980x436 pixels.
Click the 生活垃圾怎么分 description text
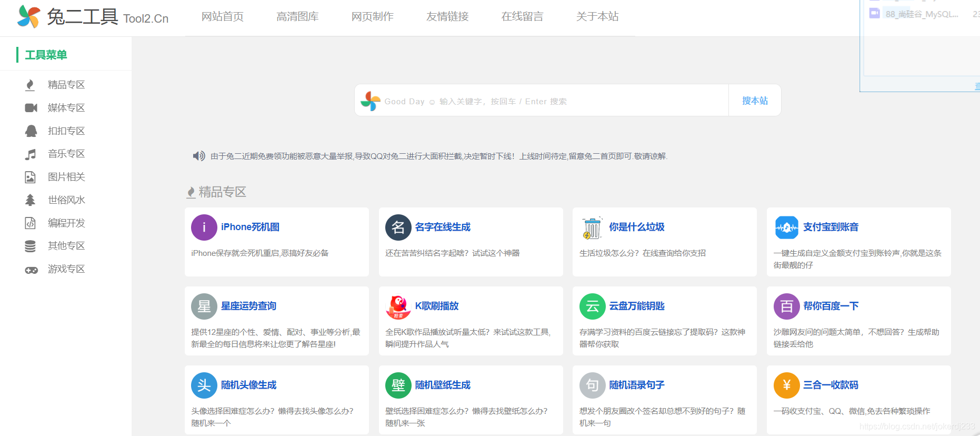643,253
